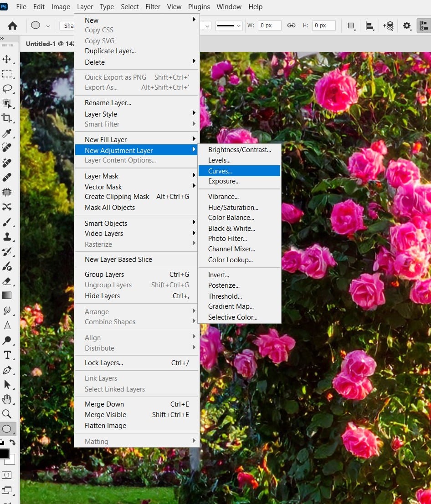Image resolution: width=431 pixels, height=504 pixels.
Task: Select the Move tool
Action: point(7,59)
